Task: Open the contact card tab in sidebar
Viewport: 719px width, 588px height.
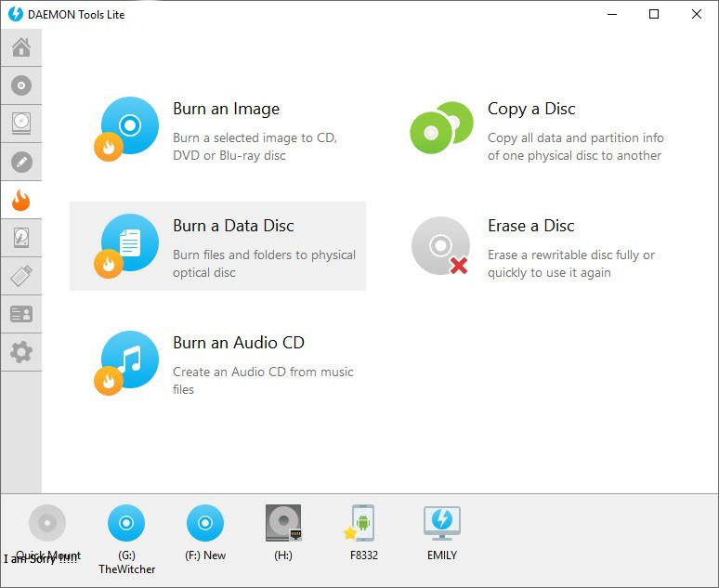Action: (x=21, y=314)
